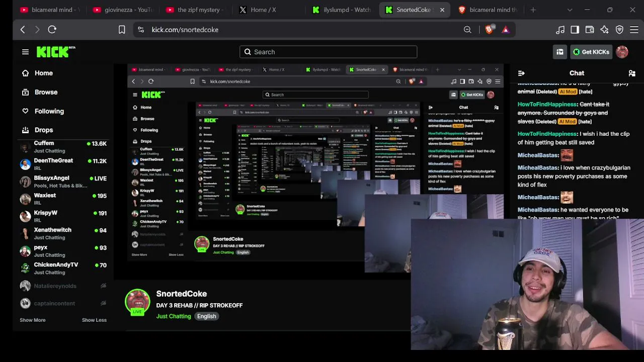Click the LIVE indicator on BlissyxAngel's row
The image size is (644, 362).
point(98,178)
